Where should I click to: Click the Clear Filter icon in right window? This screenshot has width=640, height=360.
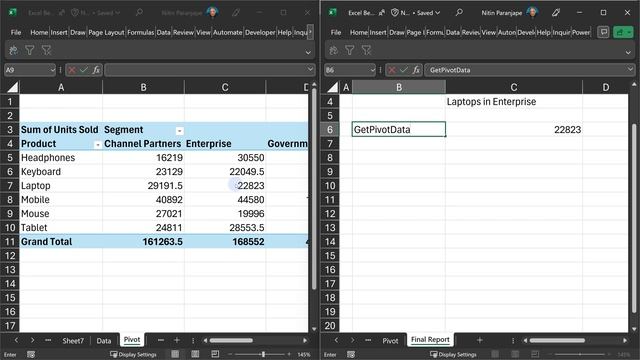(x=367, y=50)
